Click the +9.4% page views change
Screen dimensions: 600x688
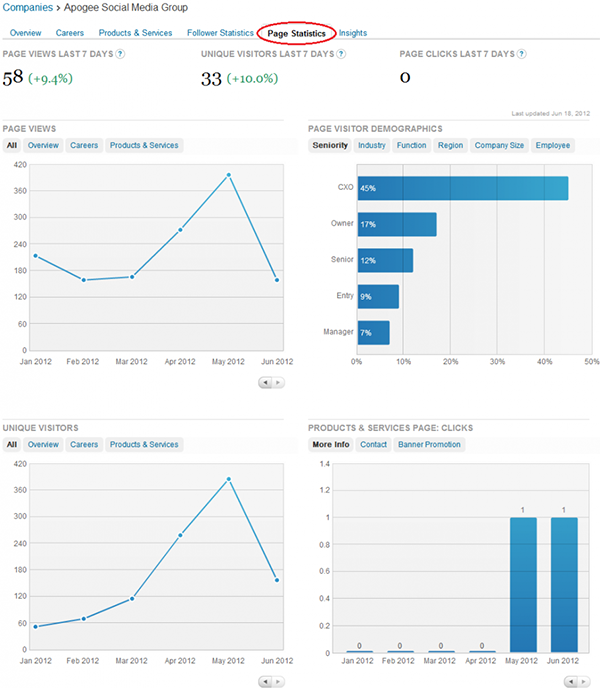[50, 79]
